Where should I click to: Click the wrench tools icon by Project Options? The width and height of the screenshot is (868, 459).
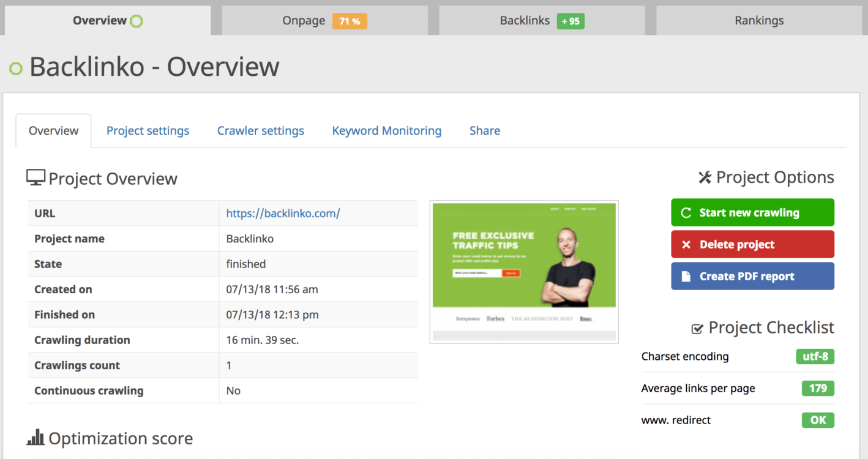(x=705, y=177)
